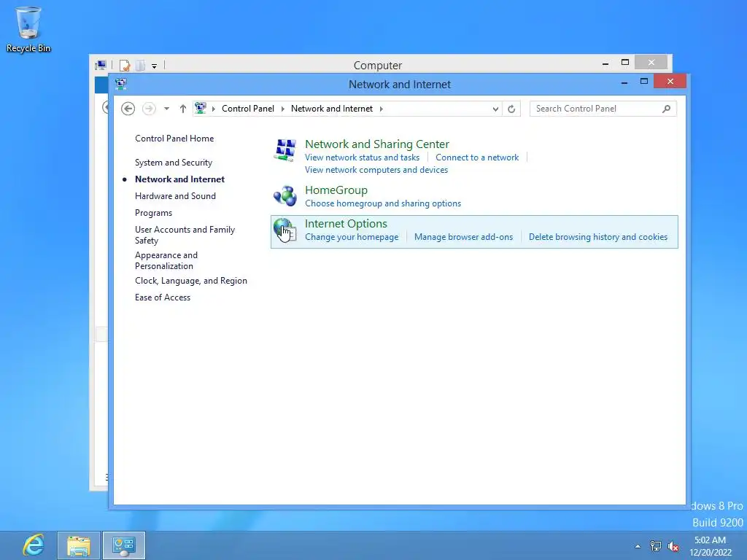Image resolution: width=747 pixels, height=560 pixels.
Task: Launch Internet Explorer from taskbar
Action: [x=34, y=545]
